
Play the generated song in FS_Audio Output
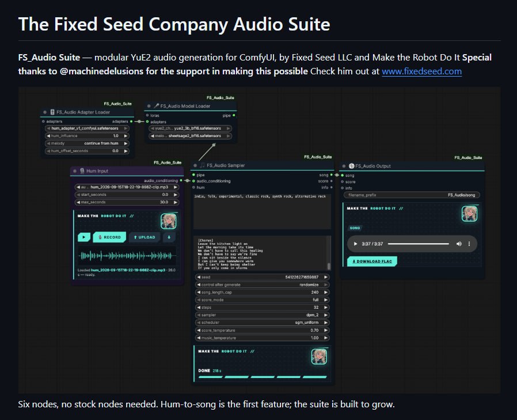click(355, 244)
